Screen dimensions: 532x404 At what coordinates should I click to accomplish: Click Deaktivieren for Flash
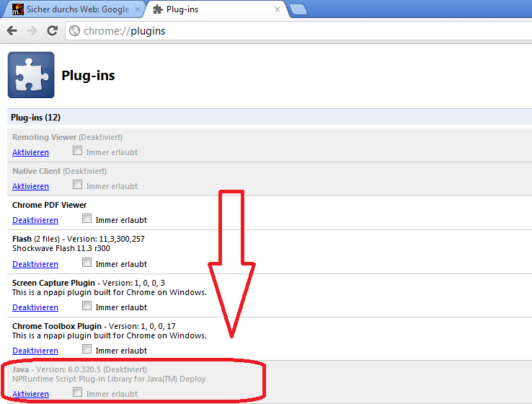(x=35, y=264)
